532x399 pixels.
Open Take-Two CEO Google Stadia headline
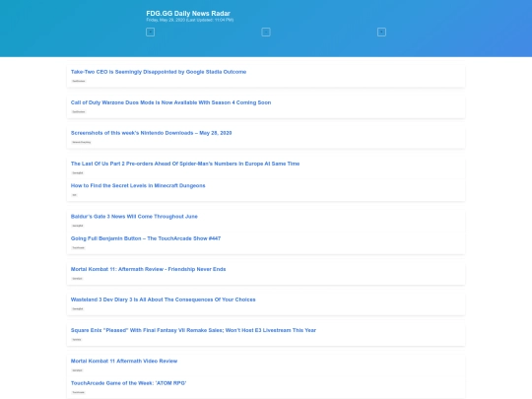point(159,72)
